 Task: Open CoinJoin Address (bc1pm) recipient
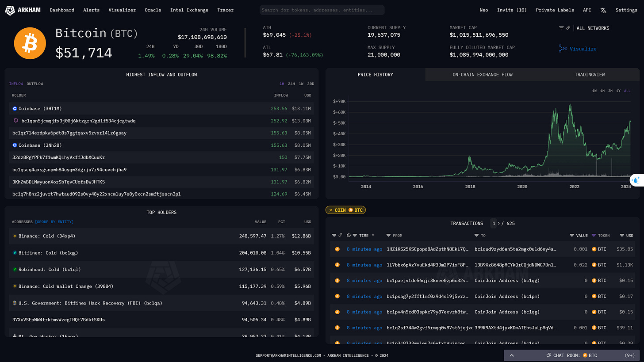pos(507,296)
